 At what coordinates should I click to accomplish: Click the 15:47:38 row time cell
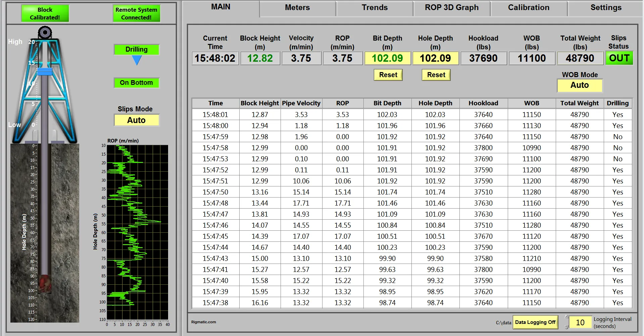[215, 303]
